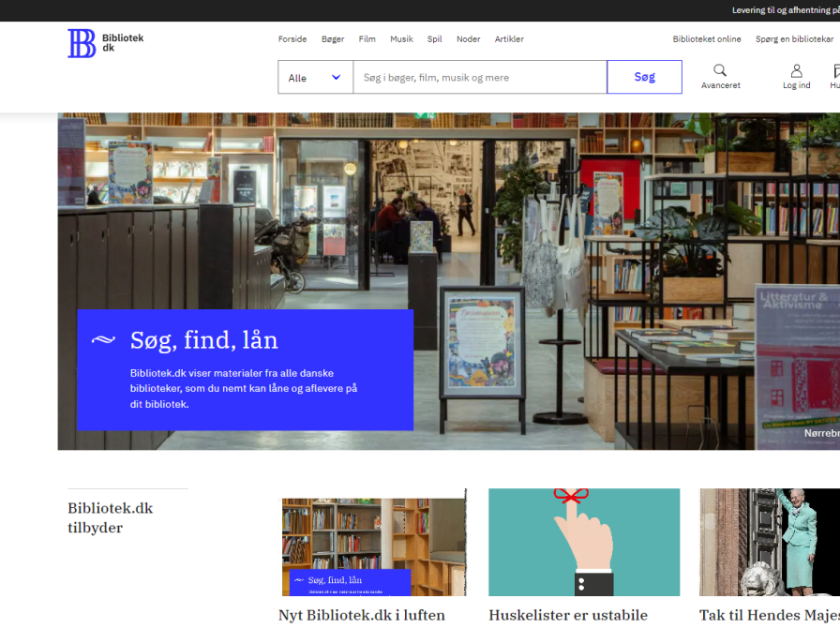Select Musik in navigation
Viewport: 840px width, 628px height.
tap(401, 39)
